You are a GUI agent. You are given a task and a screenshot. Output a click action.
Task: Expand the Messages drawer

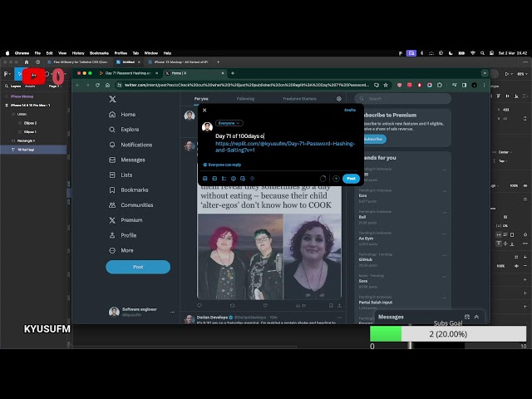click(476, 317)
